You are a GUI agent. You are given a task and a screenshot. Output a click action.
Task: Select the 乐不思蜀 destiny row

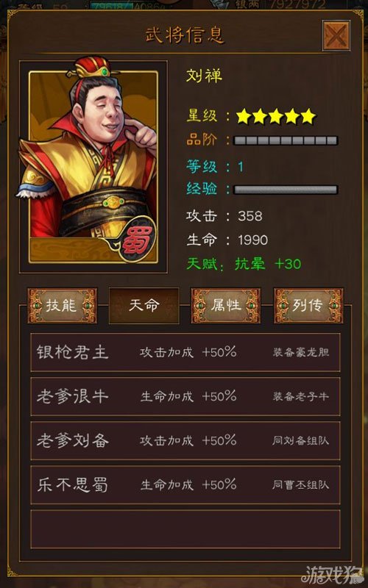pyautogui.click(x=185, y=485)
